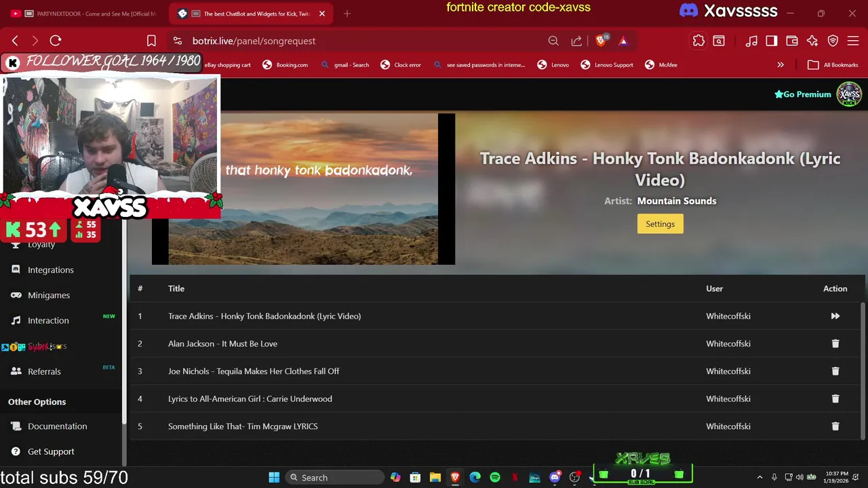
Task: Open the Brave Wallet icon
Action: (792, 41)
